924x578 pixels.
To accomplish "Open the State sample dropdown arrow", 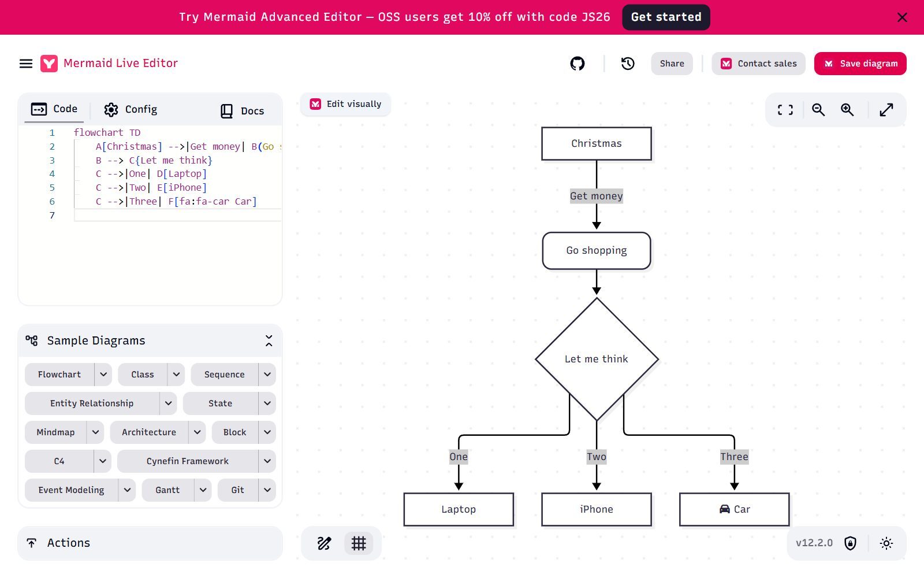I will 267,403.
